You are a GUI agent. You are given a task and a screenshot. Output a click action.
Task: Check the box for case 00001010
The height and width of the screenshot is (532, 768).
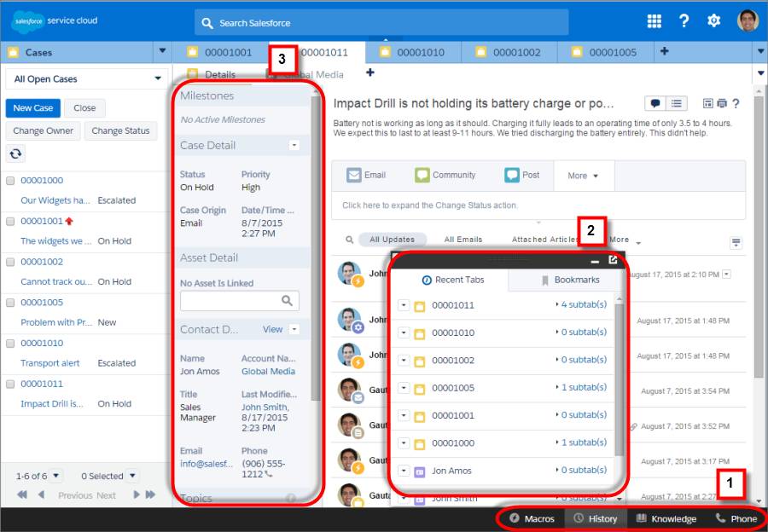coord(10,343)
